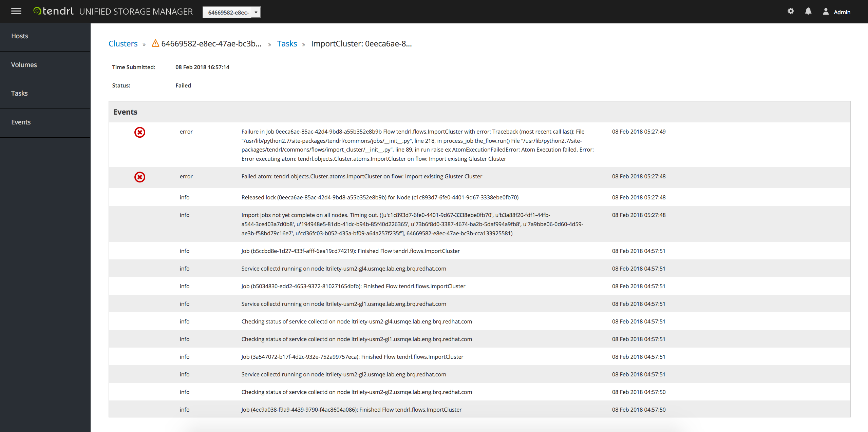Open the settings gear icon
868x432 pixels.
(x=791, y=11)
